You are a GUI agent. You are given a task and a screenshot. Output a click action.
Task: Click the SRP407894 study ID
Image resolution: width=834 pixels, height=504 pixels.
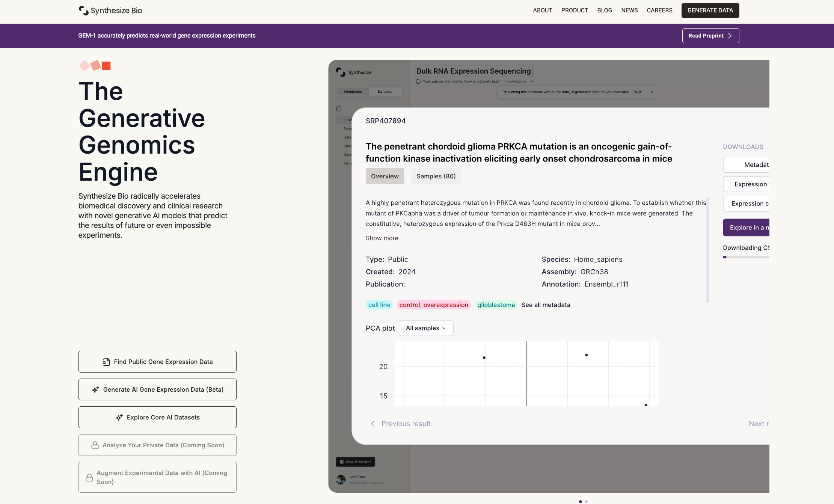coord(385,121)
